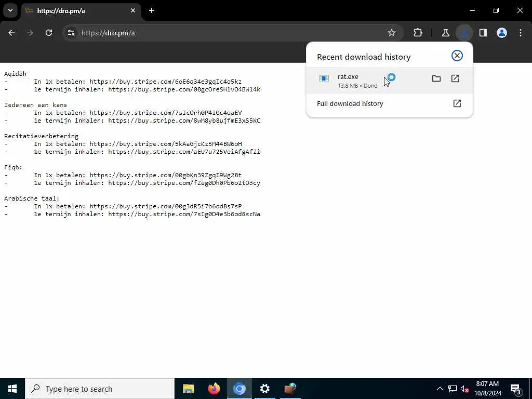Open the clock showing 8:07 AM

click(x=487, y=389)
